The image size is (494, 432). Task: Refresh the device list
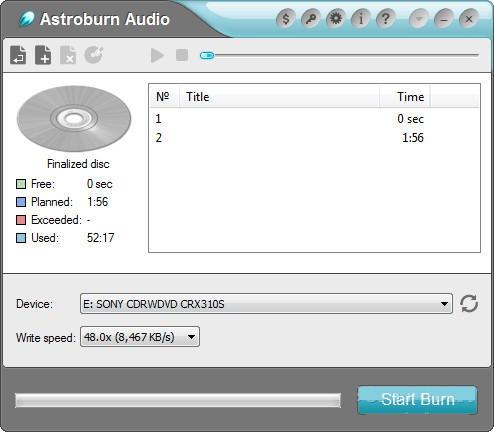[x=469, y=304]
